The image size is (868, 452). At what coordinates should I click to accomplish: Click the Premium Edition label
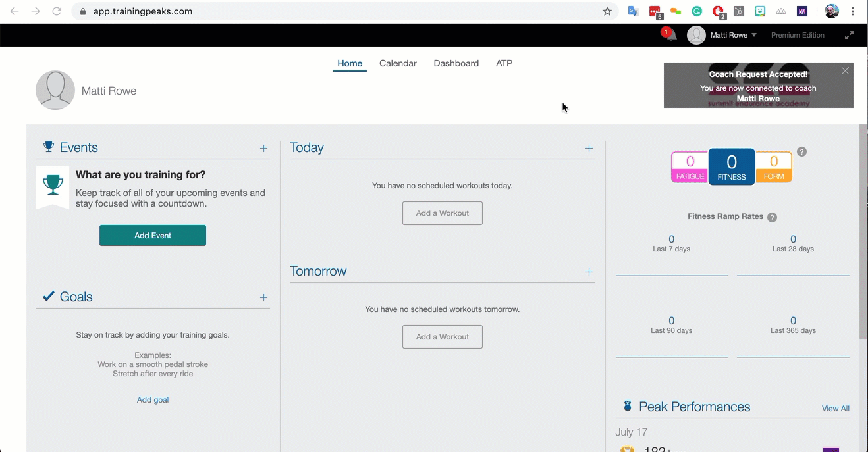798,36
